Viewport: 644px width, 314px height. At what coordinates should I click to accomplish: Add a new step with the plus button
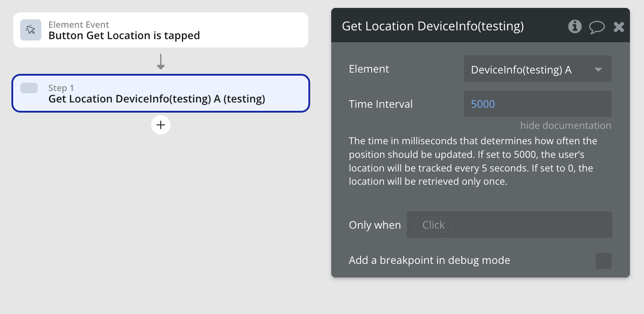pos(161,125)
